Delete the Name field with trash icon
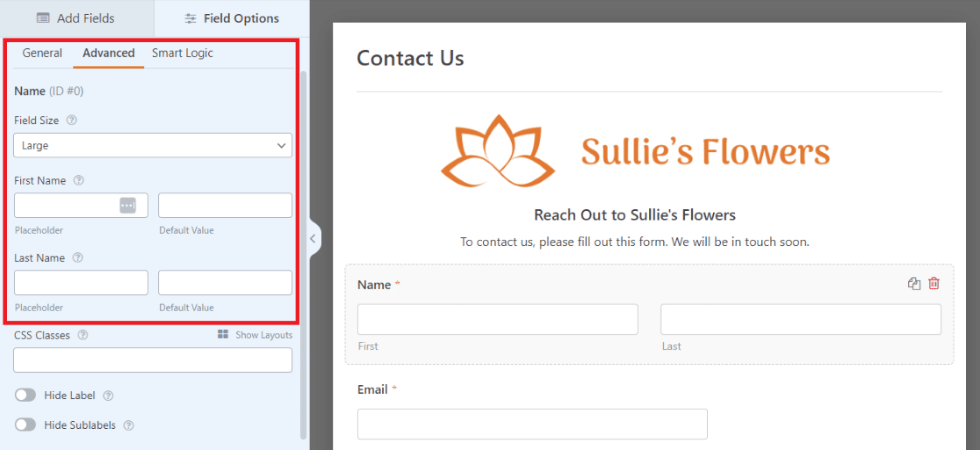Viewport: 980px width, 450px height. (x=933, y=284)
